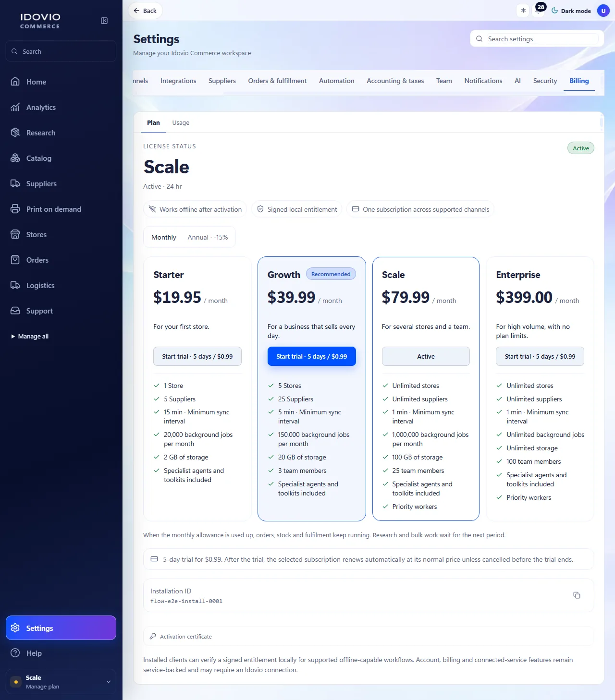Click Active button on Scale plan
Screen dimensions: 615x700
click(426, 356)
